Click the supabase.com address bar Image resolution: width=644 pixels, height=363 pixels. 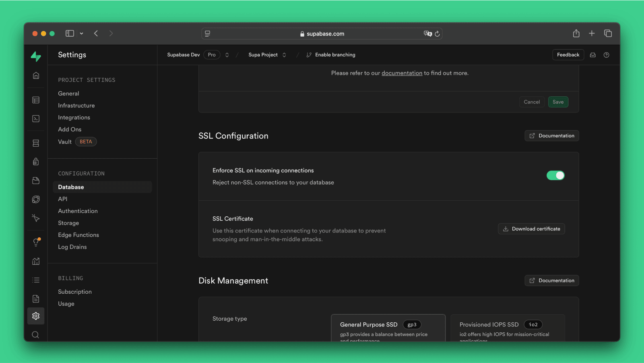322,34
